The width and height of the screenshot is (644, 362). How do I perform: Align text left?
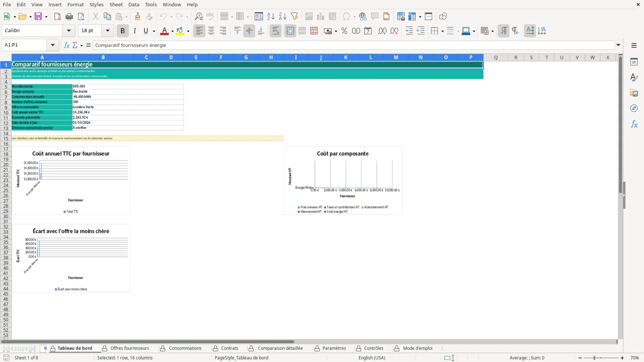[x=199, y=31]
